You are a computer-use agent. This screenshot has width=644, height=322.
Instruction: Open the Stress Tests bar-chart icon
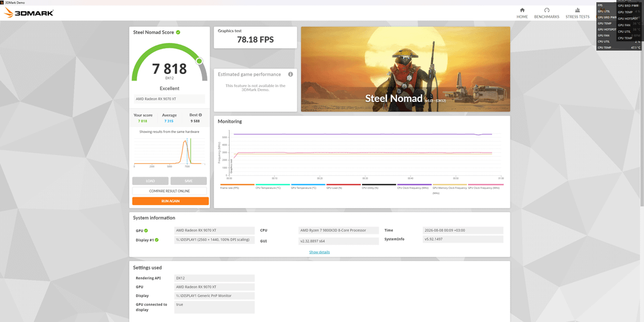tap(577, 10)
